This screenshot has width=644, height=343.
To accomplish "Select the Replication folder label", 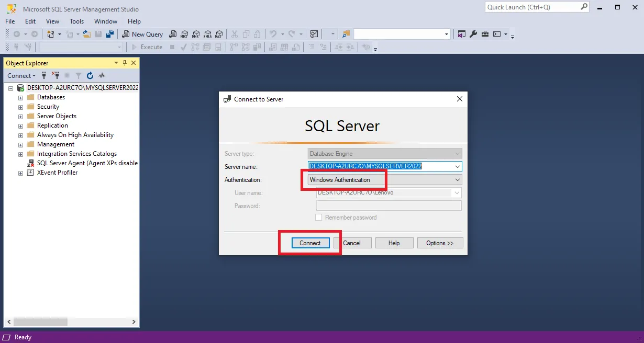I will [x=52, y=125].
